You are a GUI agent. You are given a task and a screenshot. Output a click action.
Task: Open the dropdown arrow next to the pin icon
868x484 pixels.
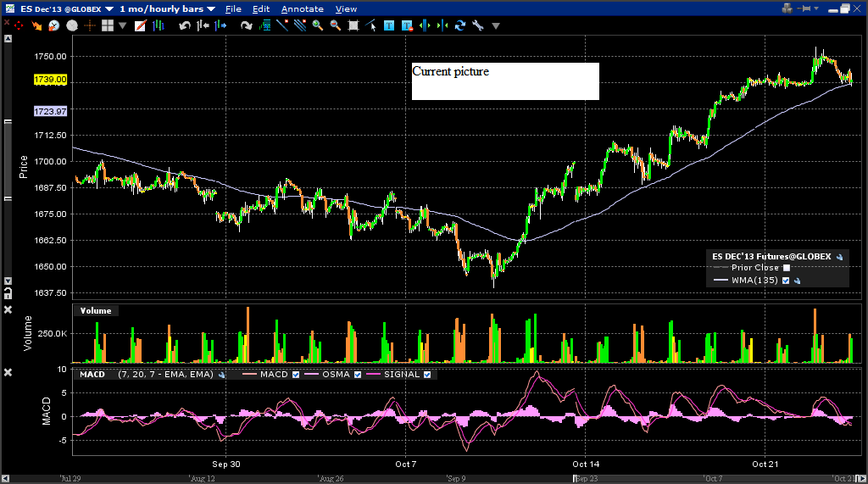tap(816, 8)
